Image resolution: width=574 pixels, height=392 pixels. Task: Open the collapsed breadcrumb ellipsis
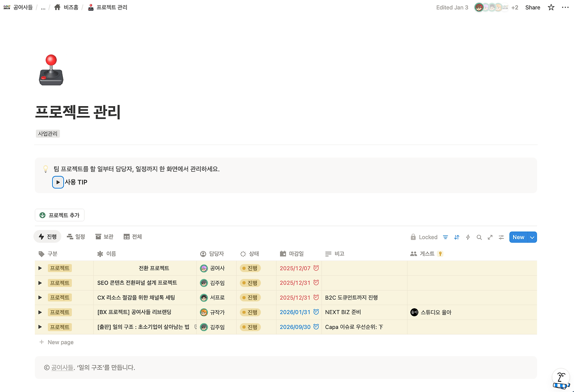(43, 7)
